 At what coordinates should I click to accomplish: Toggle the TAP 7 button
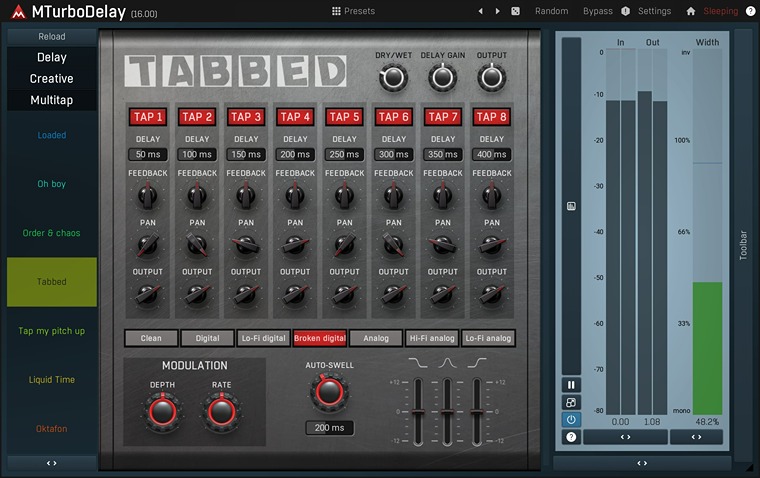click(443, 117)
